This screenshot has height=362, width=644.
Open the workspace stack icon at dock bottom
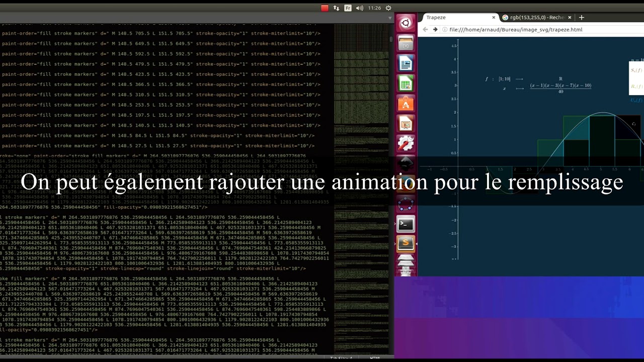tap(406, 265)
